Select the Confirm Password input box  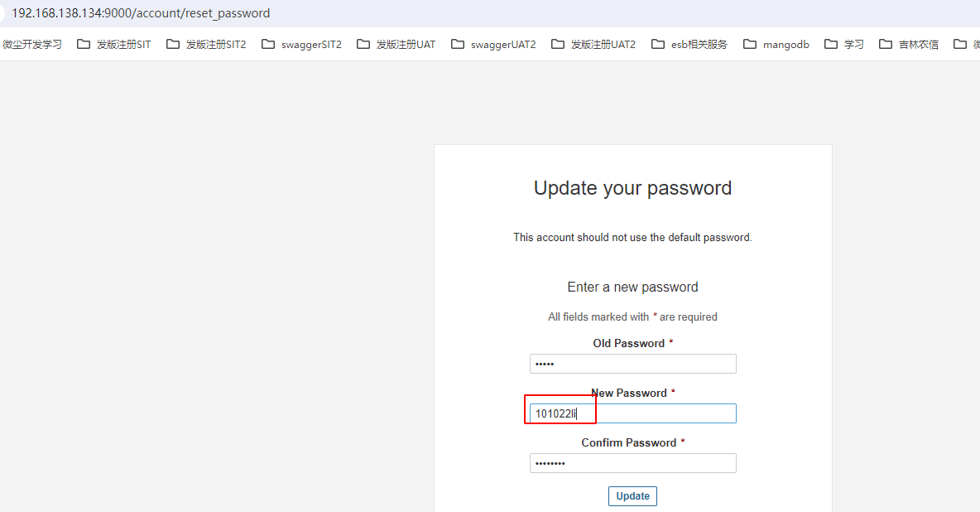pyautogui.click(x=633, y=463)
